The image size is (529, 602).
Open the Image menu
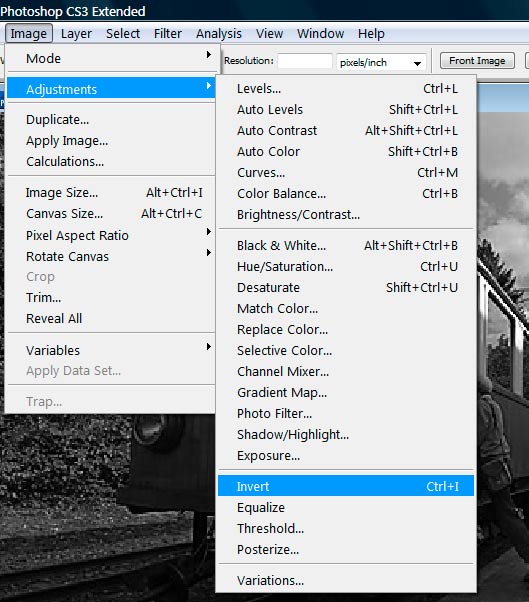29,34
